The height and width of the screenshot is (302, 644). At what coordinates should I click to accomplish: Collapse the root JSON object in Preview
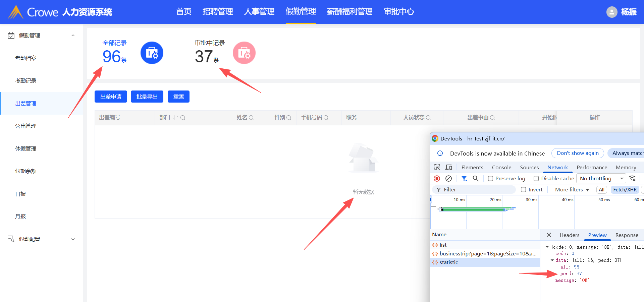coord(547,247)
